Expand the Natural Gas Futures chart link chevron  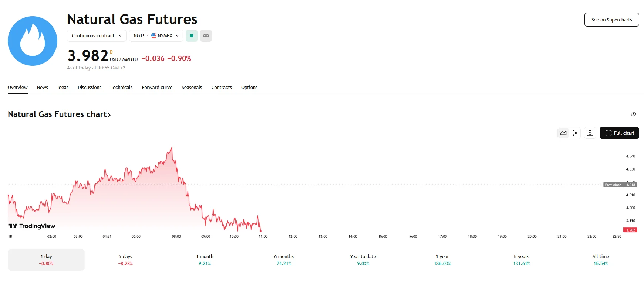coord(109,115)
